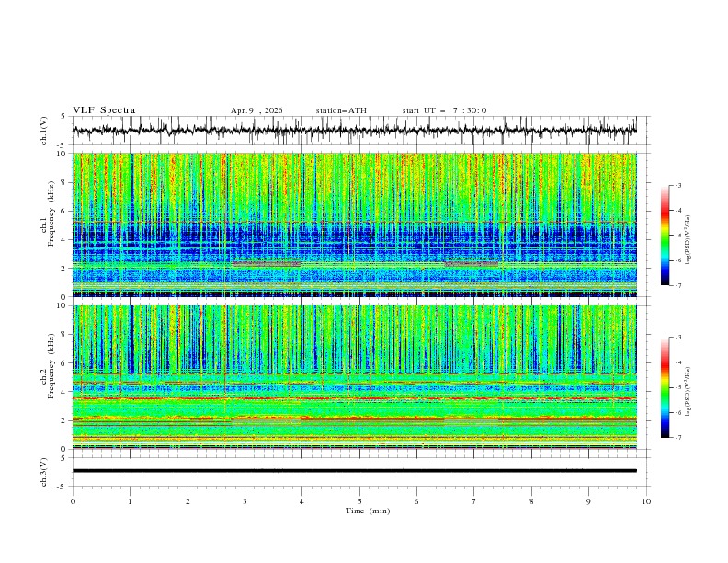Viewport: 728px width, 563px height.
Task: Click the date text "Apr.9 , 2026"
Action: [256, 110]
